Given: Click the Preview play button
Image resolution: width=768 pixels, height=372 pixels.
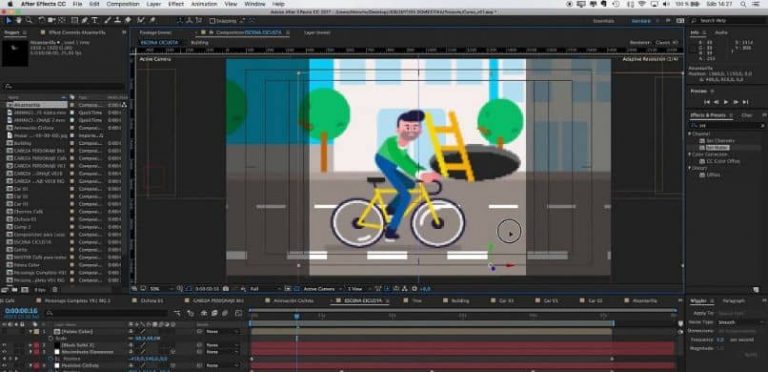Looking at the screenshot, I should tap(726, 102).
